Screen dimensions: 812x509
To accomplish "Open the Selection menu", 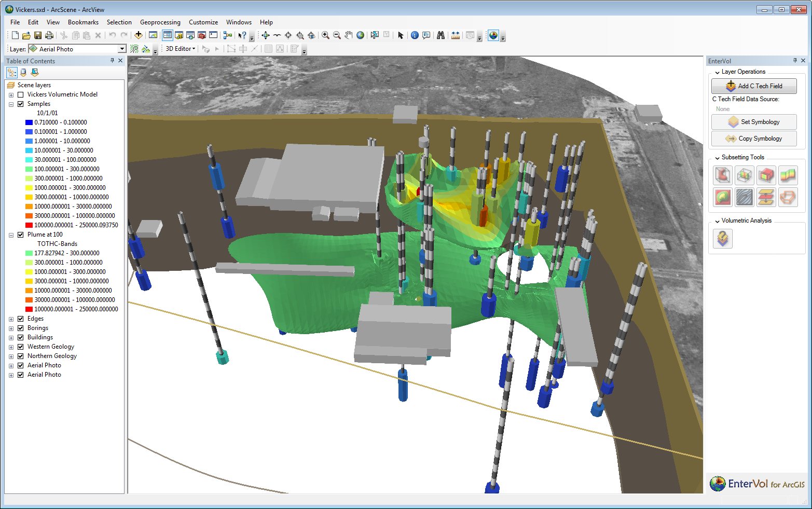I will 119,22.
